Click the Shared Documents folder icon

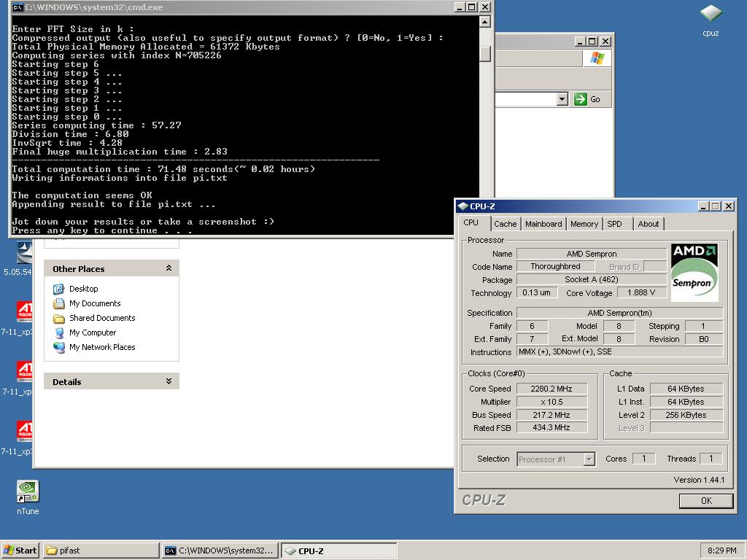[x=58, y=318]
